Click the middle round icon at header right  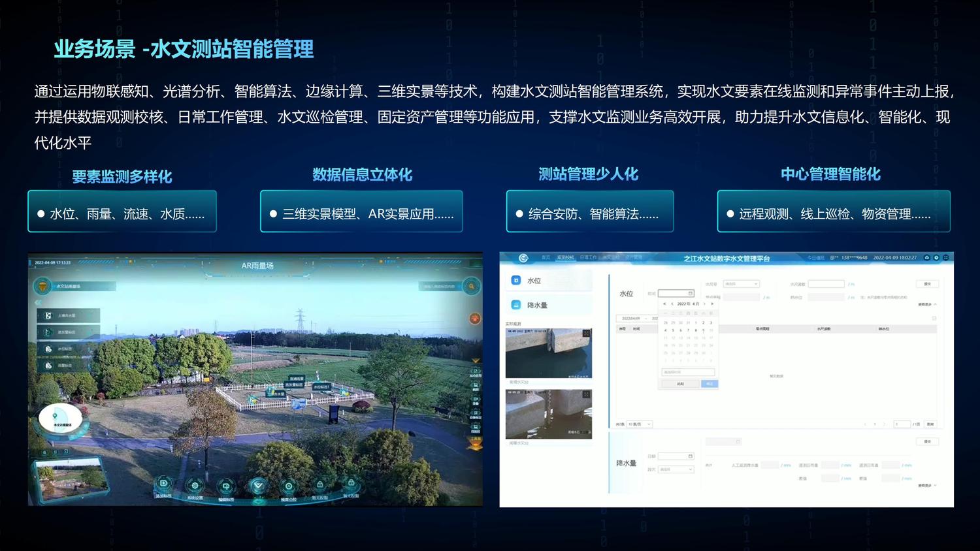tap(936, 257)
